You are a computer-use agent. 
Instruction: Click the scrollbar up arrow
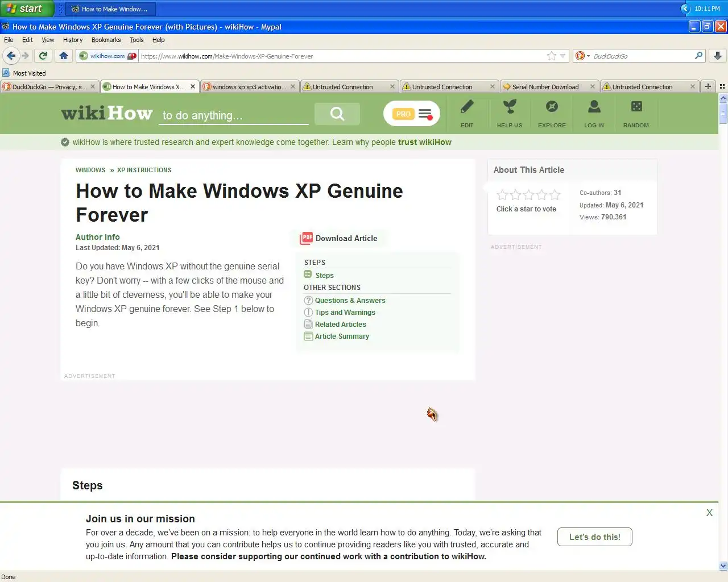point(723,98)
